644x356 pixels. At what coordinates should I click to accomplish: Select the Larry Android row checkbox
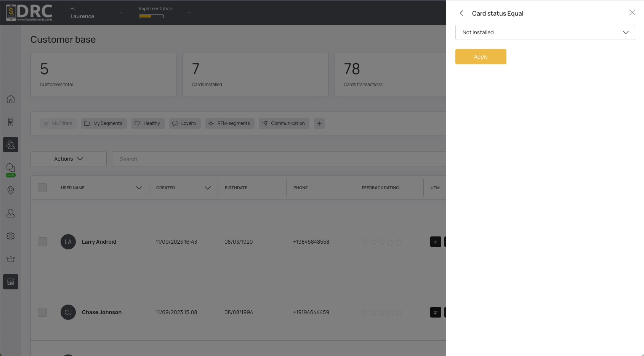pos(42,242)
